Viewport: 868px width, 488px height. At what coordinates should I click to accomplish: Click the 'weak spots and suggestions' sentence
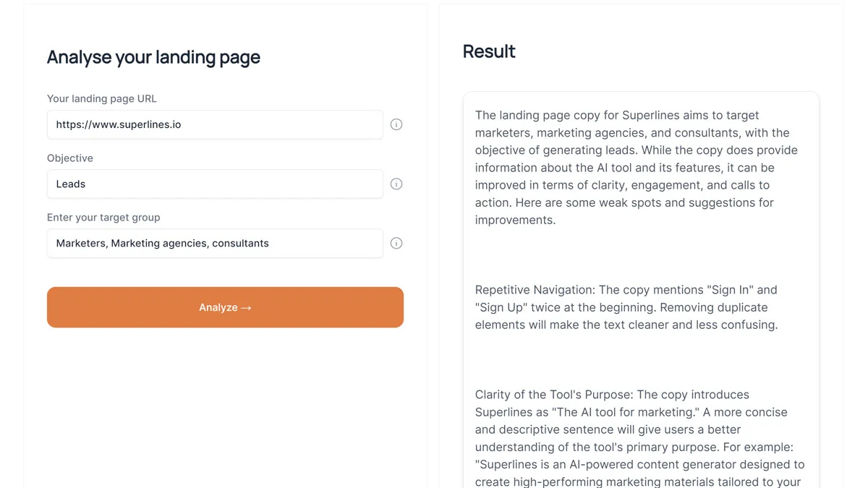coord(625,211)
